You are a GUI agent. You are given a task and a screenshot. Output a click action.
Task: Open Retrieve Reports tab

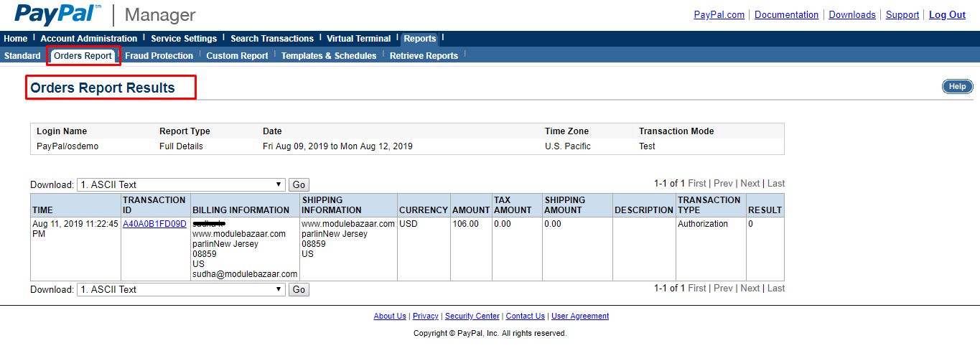click(x=424, y=56)
